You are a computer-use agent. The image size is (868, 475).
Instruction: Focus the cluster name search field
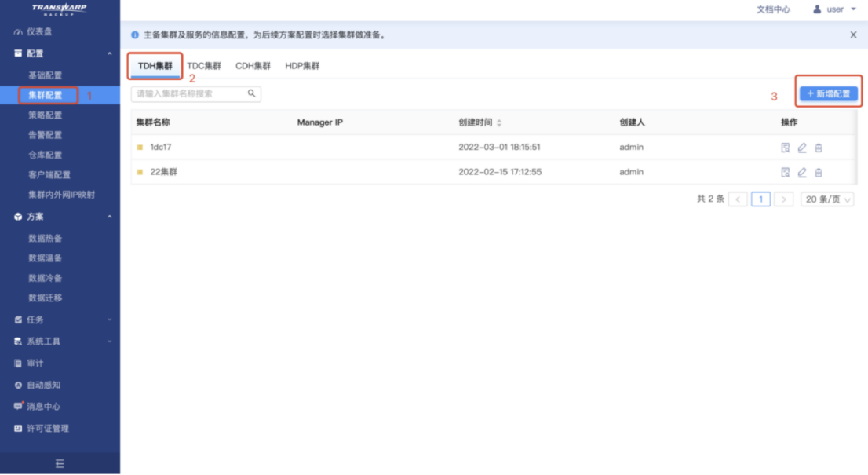(196, 94)
